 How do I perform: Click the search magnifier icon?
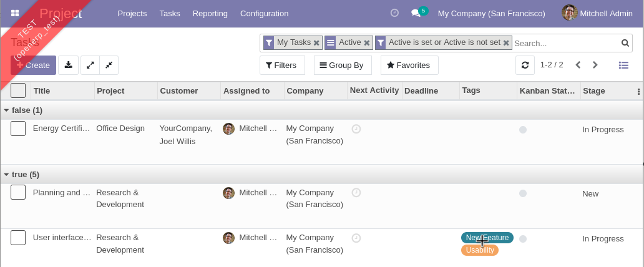pos(625,43)
